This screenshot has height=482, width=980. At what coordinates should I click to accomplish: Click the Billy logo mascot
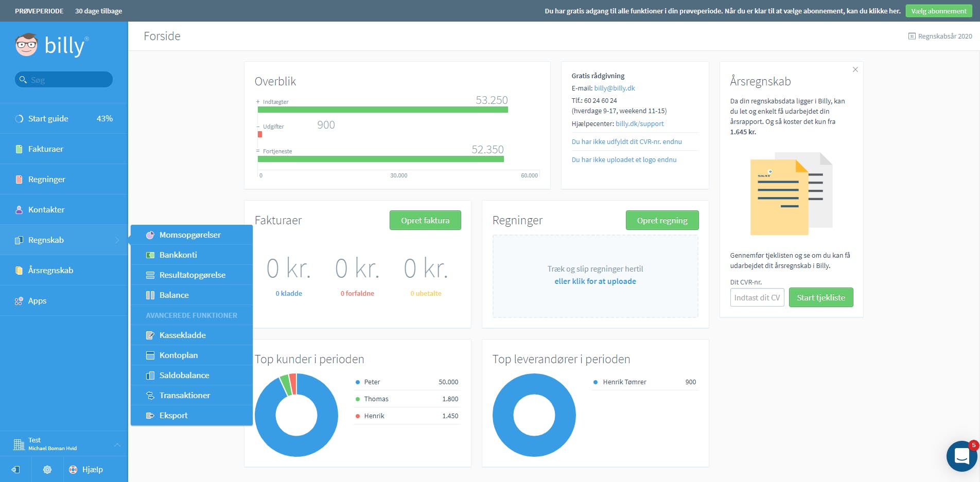coord(26,45)
